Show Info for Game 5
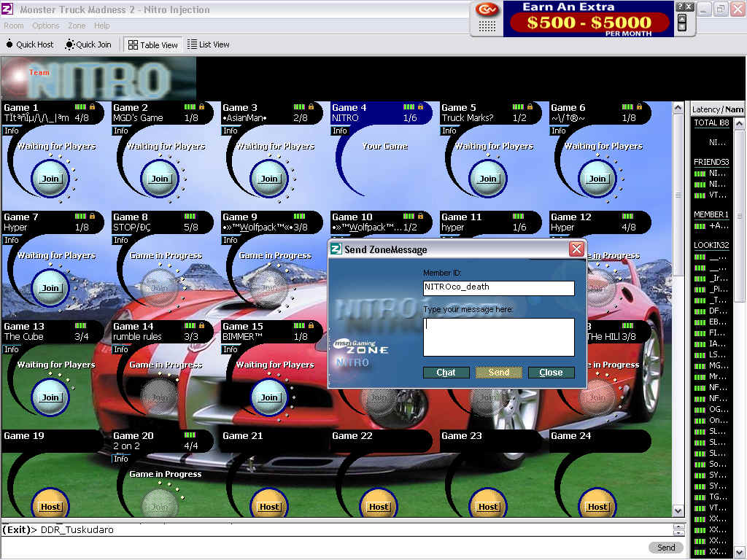 449,131
